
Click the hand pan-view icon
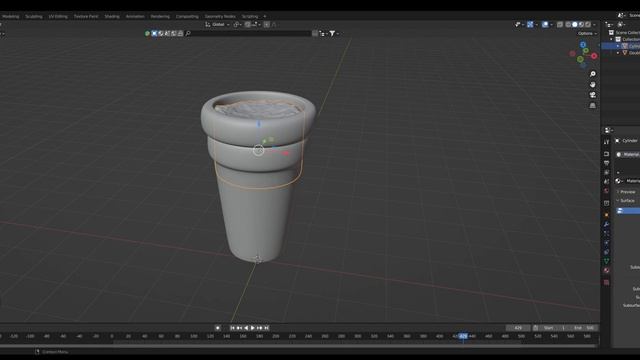[x=593, y=84]
